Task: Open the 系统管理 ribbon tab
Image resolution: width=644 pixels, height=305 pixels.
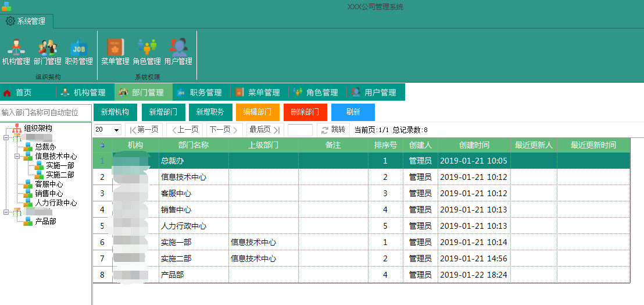Action: pyautogui.click(x=26, y=21)
